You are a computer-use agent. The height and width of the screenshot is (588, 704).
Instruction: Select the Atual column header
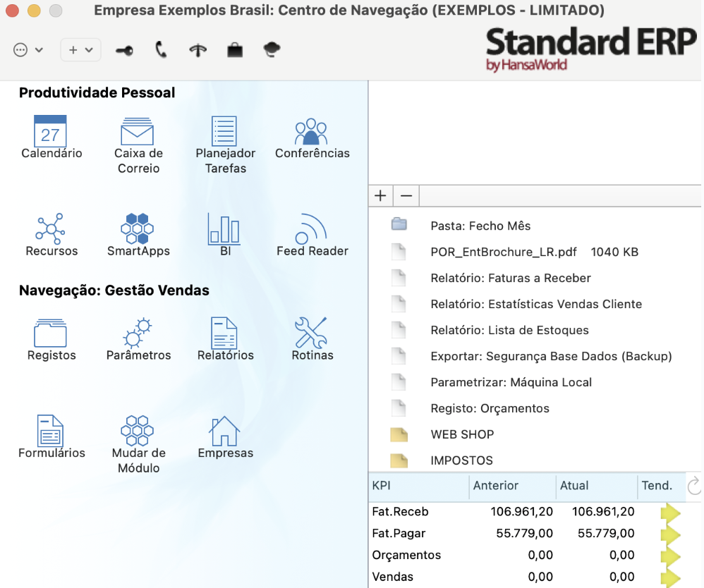pyautogui.click(x=574, y=486)
